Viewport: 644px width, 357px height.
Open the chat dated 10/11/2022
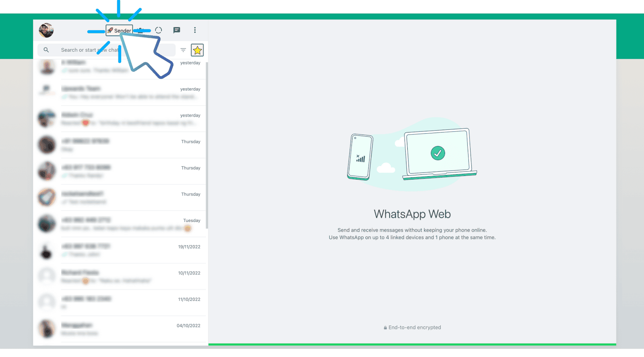tap(120, 276)
